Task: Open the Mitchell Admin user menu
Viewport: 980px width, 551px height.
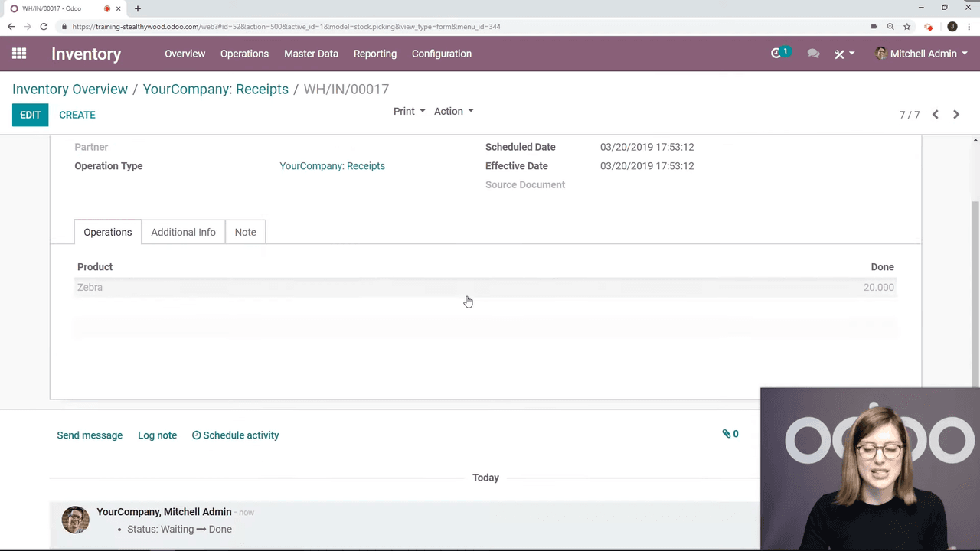Action: coord(922,54)
